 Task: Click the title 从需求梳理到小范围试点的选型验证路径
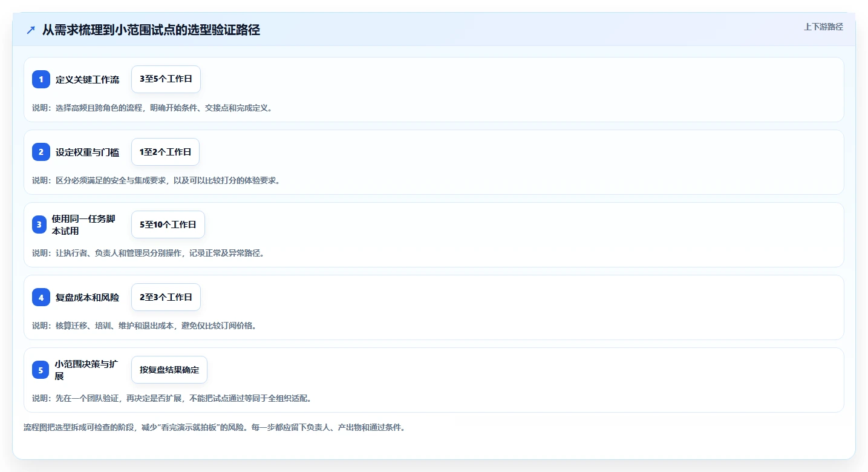151,30
